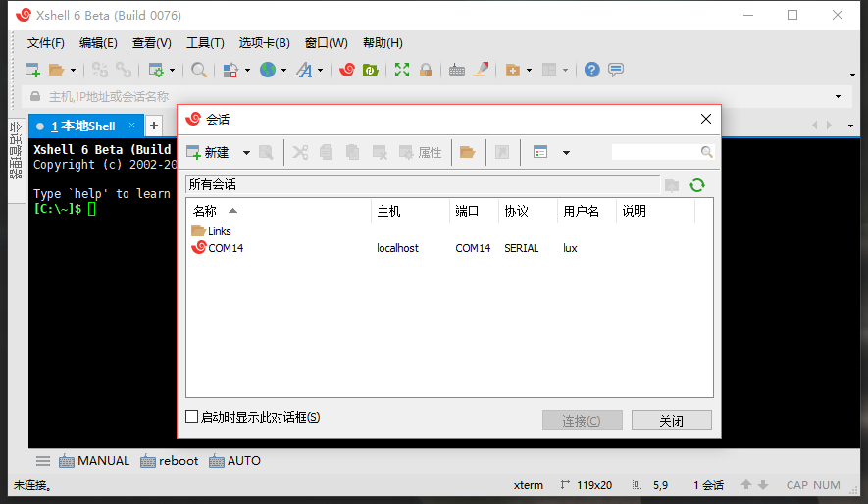Click the 说明 column header
The image size is (868, 504).
655,212
